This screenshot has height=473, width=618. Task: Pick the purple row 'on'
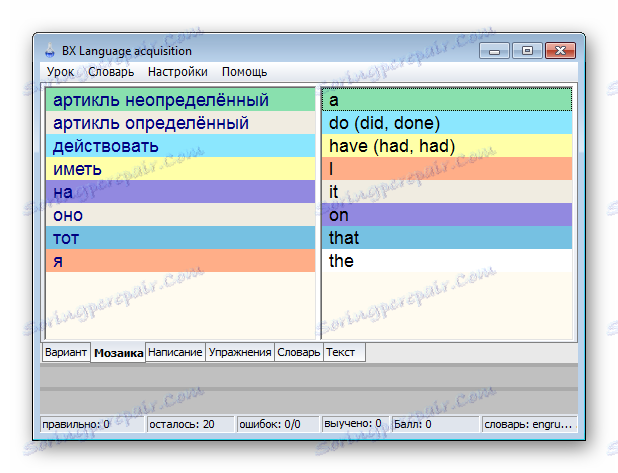pyautogui.click(x=447, y=214)
